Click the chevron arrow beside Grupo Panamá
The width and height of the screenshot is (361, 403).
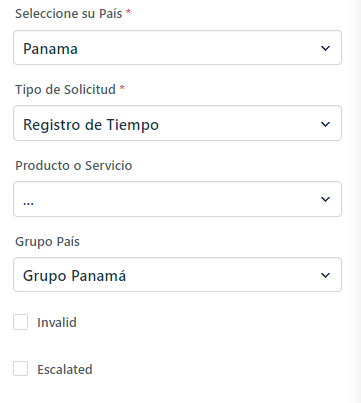[x=325, y=275]
